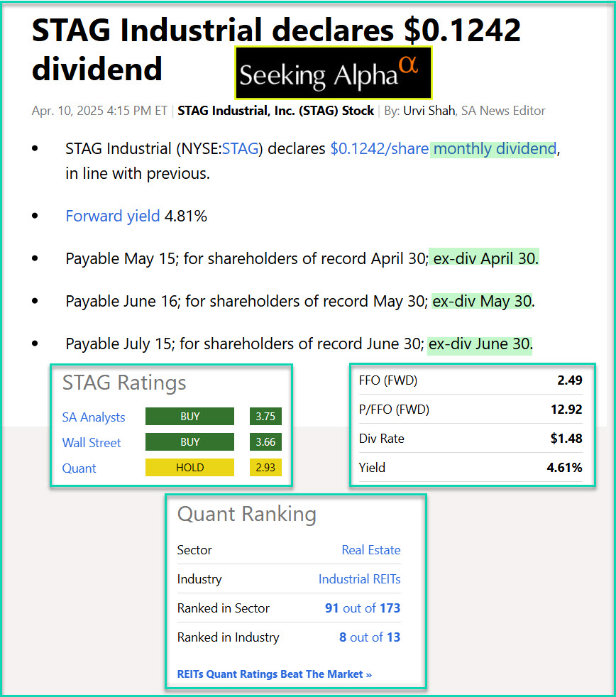616x697 pixels.
Task: Open the Industrial REITs industry link
Action: [359, 579]
